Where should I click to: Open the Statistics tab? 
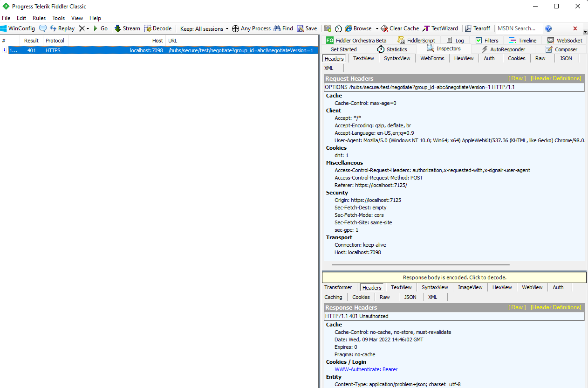tap(392, 49)
